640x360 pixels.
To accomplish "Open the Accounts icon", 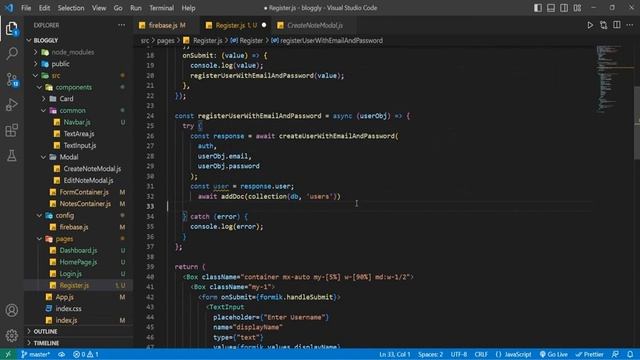I will click(x=12, y=310).
